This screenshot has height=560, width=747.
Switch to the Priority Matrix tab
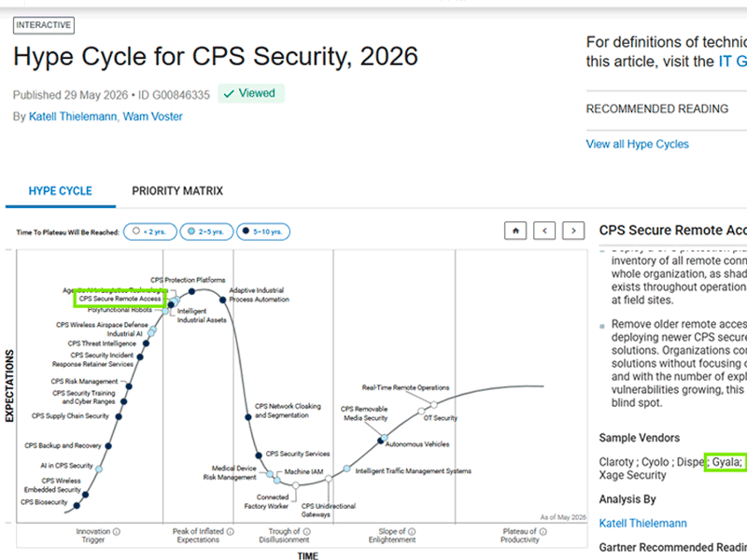[x=177, y=191]
